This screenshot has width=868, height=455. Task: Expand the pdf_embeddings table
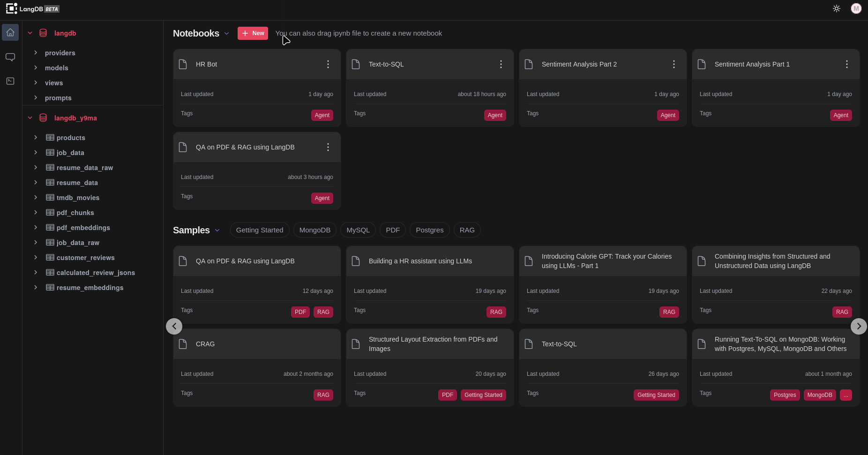coord(36,227)
